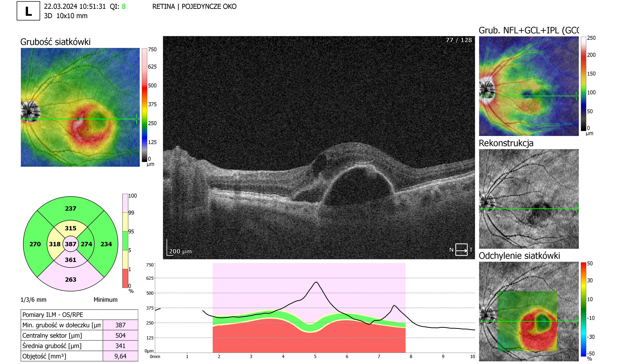Viewport: 620px width, 364px height.
Task: Click the retinal thickness color scale bar
Action: (x=144, y=105)
